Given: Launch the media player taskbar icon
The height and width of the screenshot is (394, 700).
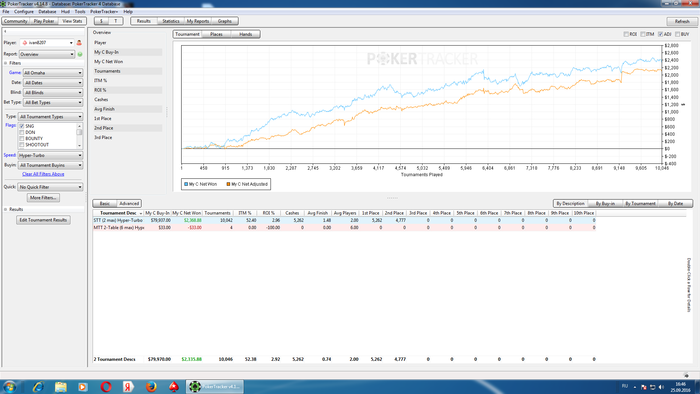Looking at the screenshot, I should coord(83,386).
